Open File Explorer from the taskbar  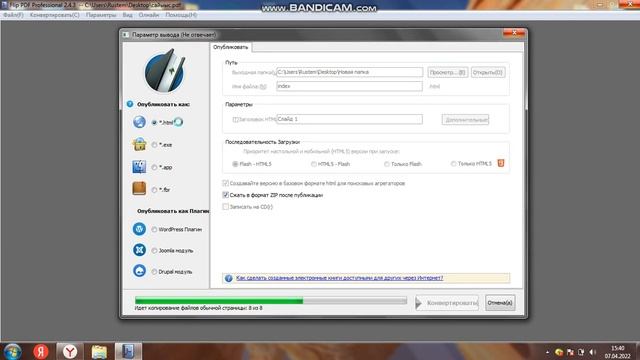pyautogui.click(x=99, y=351)
